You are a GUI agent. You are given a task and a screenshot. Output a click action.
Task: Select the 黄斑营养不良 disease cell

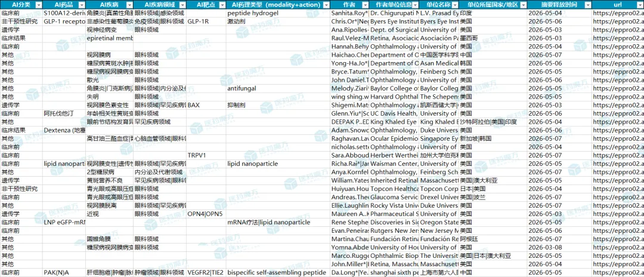click(x=110, y=180)
